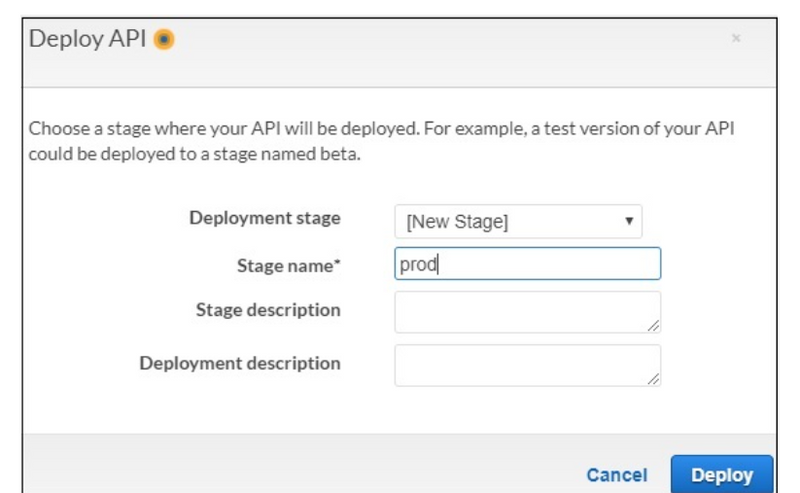Click the orange circle icon beside Deploy API
Screen dimensions: 800x493
[166, 41]
